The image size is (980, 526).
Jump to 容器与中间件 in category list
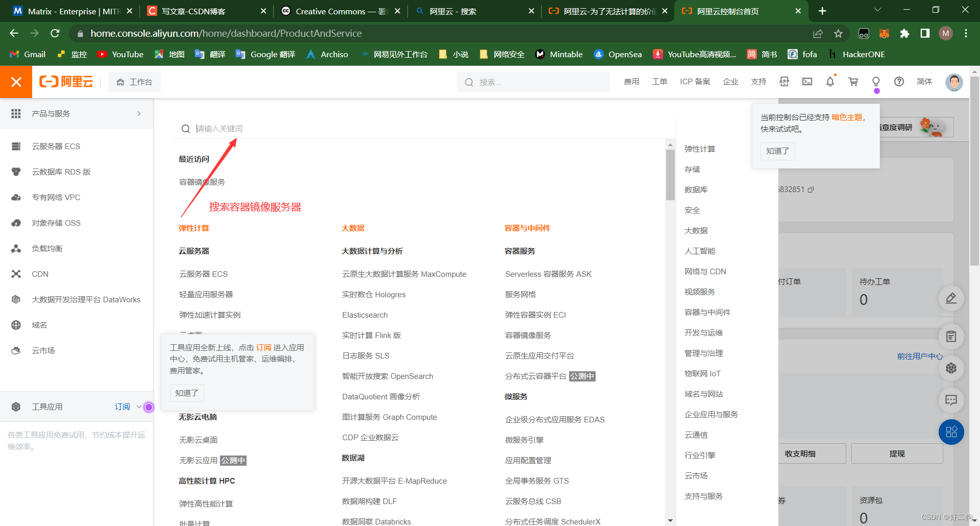tap(707, 313)
